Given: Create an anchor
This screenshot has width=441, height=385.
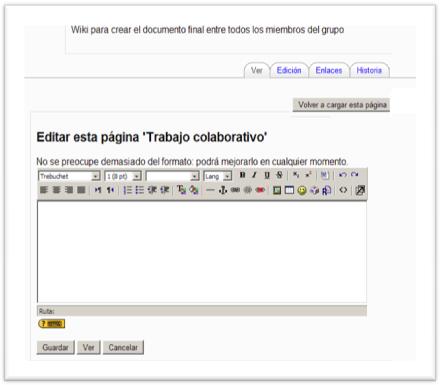Looking at the screenshot, I should (223, 190).
